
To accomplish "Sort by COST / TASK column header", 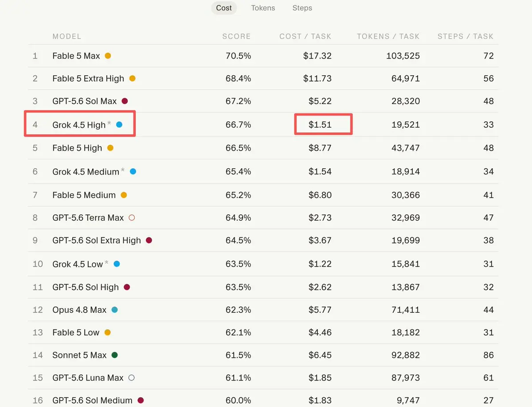I will pos(305,36).
